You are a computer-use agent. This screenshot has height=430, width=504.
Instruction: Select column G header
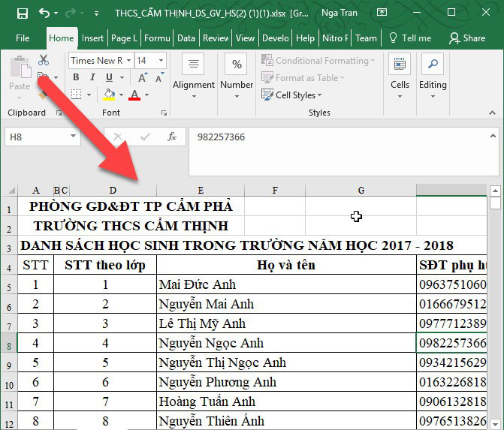[361, 191]
